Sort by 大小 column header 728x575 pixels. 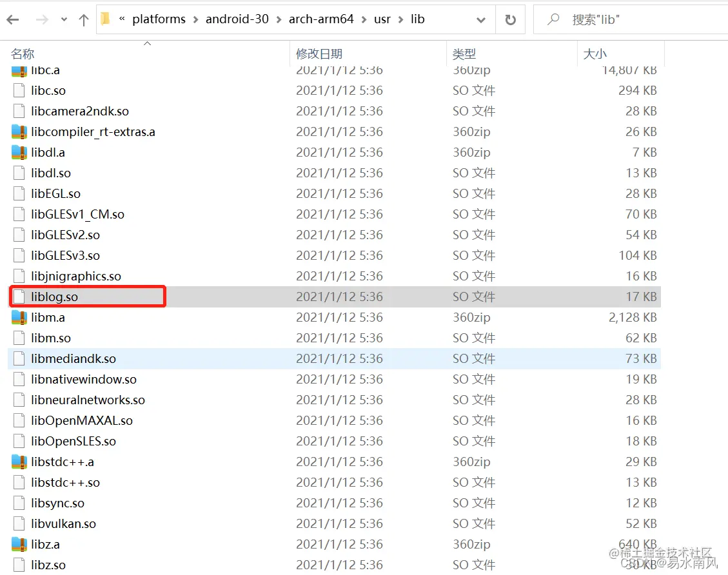point(595,54)
